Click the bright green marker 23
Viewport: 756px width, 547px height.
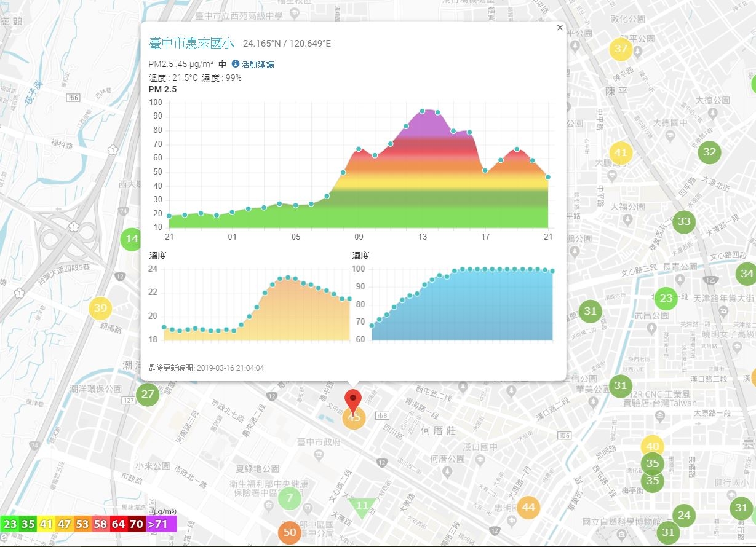(666, 299)
